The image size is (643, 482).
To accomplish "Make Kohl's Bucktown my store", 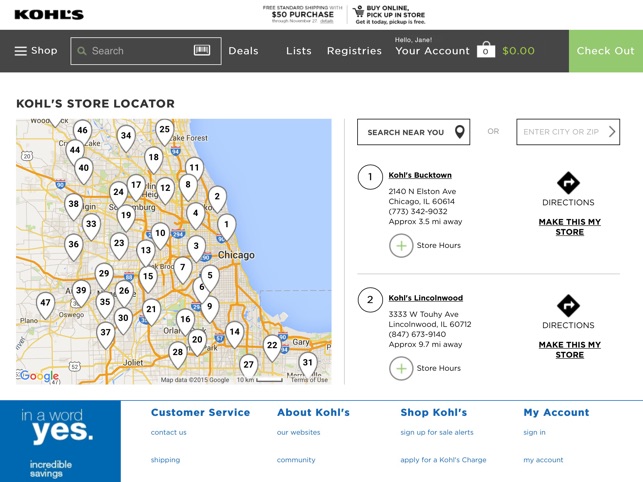I will (570, 227).
